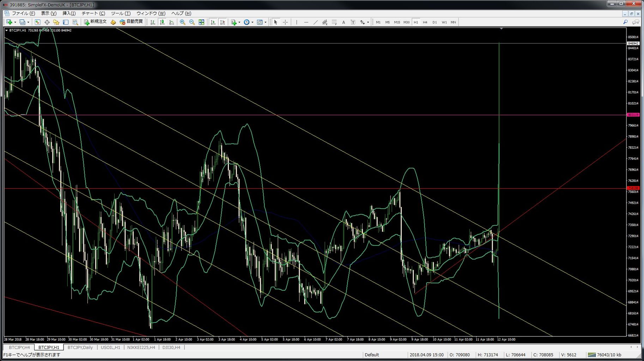Zoom in on the chart
This screenshot has width=644, height=361.
[x=182, y=22]
